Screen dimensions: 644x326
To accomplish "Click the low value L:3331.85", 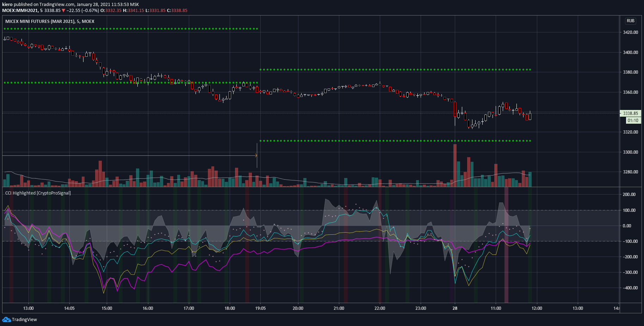I will tap(155, 11).
